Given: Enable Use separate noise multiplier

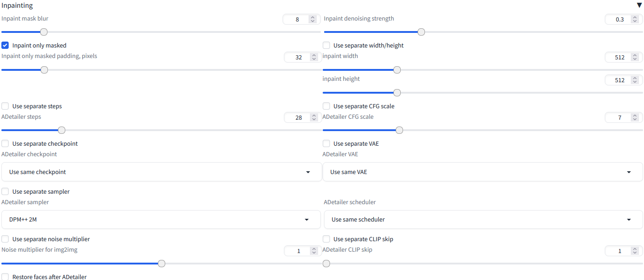Looking at the screenshot, I should pos(5,239).
